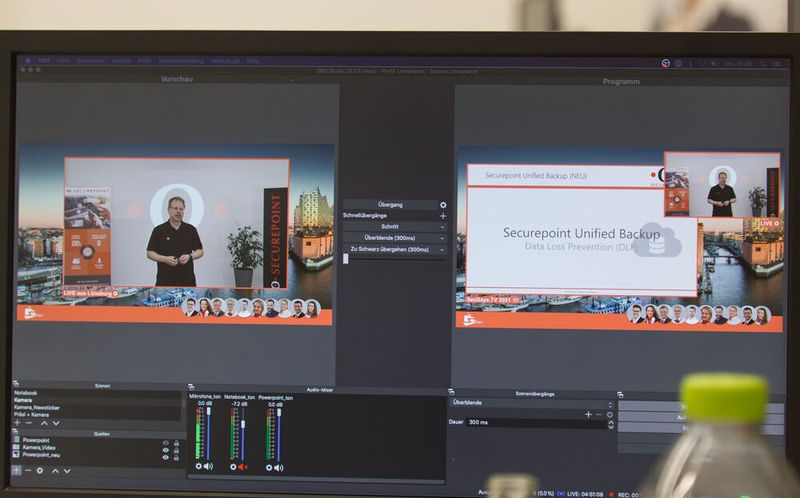Screen dimensions: 800x498
Task: Open the Profil menu
Action: pos(144,61)
